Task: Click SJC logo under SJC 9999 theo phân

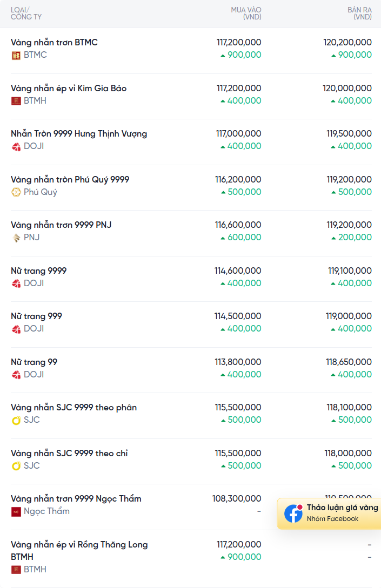Action: click(x=16, y=420)
